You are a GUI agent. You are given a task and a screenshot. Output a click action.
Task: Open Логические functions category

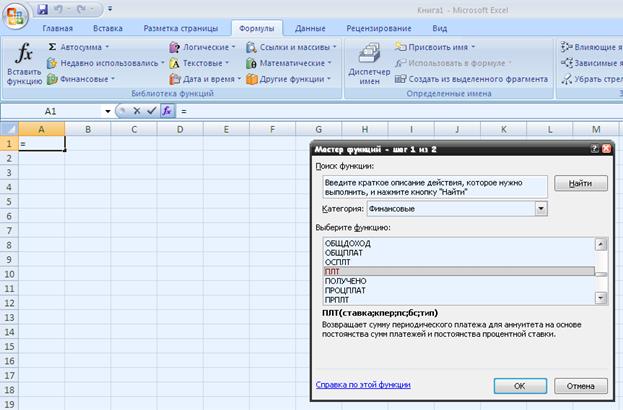coord(202,47)
